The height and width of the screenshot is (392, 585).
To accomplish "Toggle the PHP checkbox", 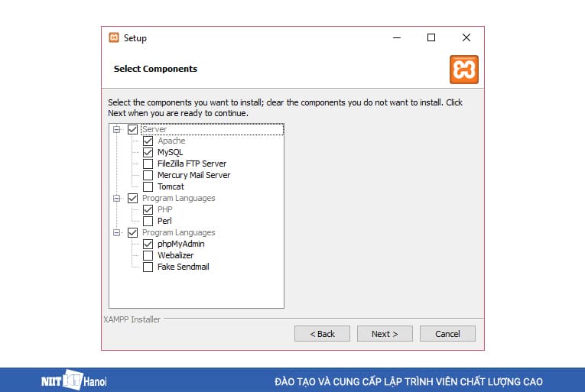I will click(148, 209).
